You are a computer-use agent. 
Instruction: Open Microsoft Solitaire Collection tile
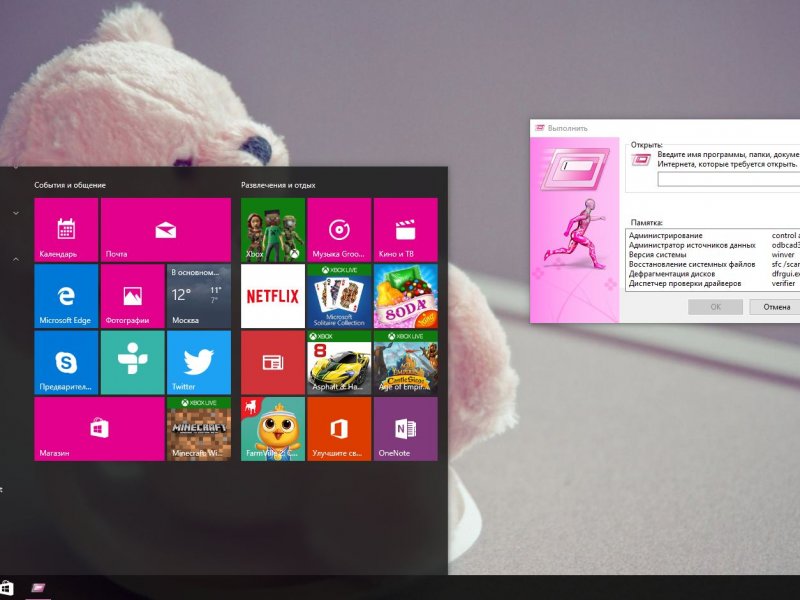(x=339, y=296)
